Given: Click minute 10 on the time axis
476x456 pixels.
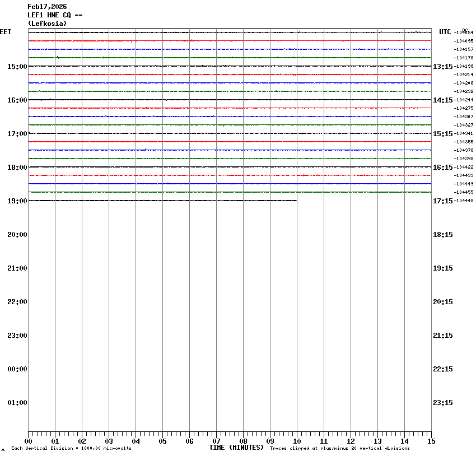Looking at the screenshot, I should 297,441.
